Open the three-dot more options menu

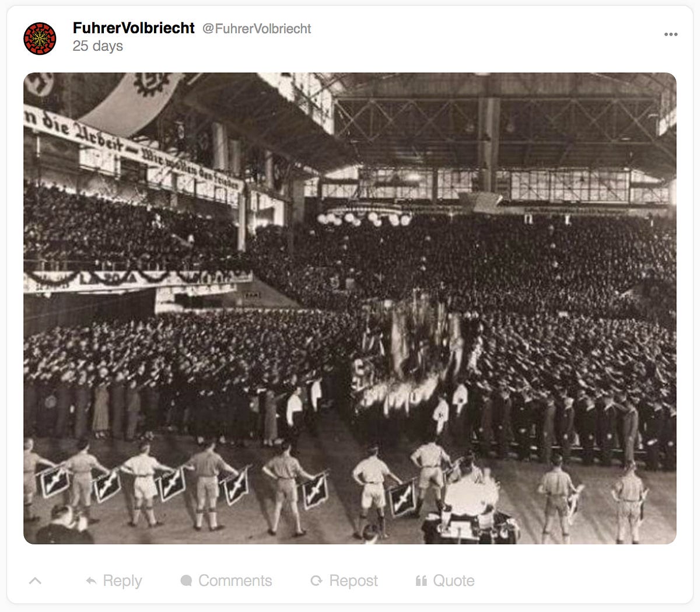(671, 34)
